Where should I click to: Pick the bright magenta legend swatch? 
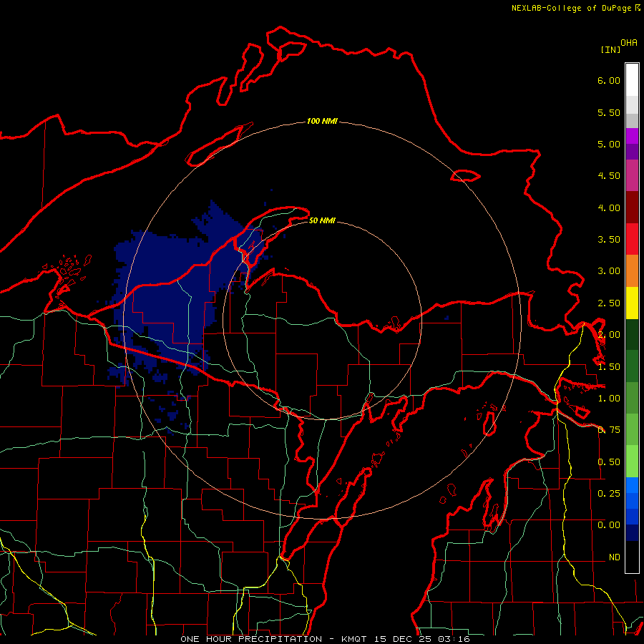pyautogui.click(x=632, y=136)
